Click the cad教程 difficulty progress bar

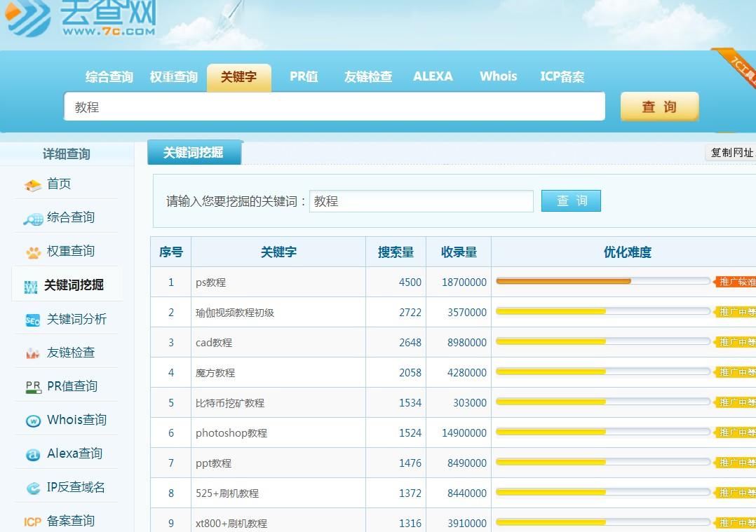[x=603, y=341]
